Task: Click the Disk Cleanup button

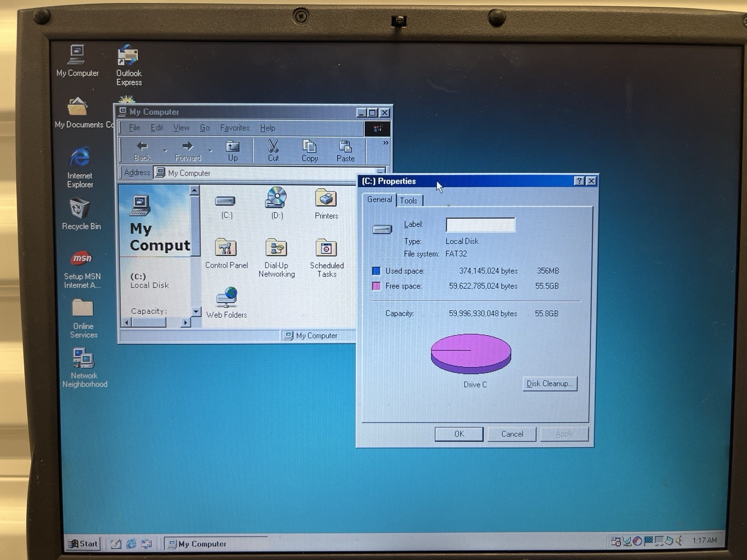Action: pyautogui.click(x=550, y=384)
